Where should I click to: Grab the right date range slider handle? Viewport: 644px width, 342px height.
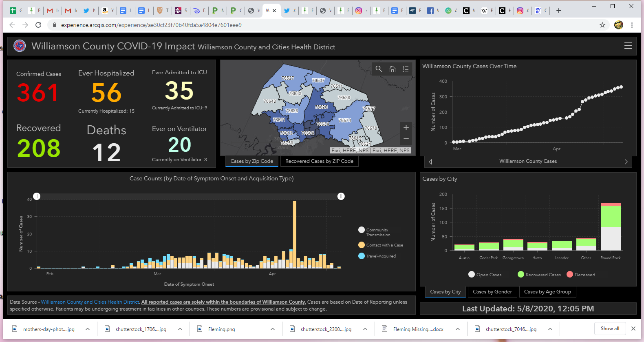coord(341,196)
